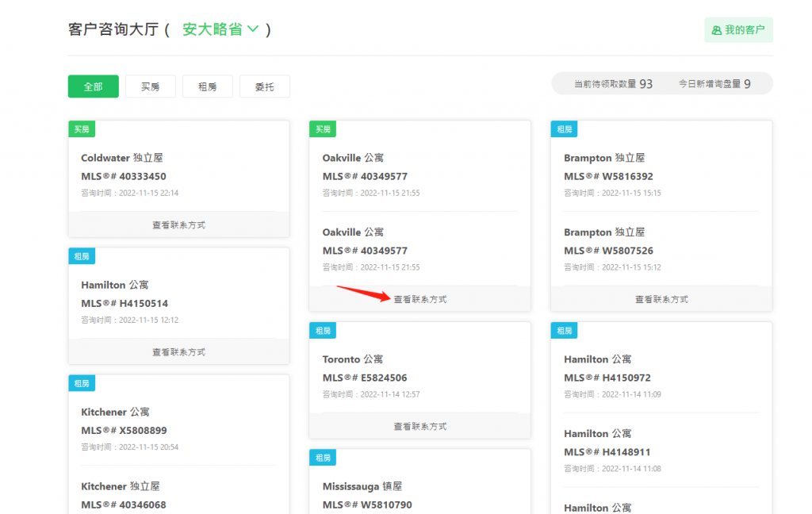The width and height of the screenshot is (812, 514).
Task: Select the 全部 filter tab
Action: click(94, 86)
